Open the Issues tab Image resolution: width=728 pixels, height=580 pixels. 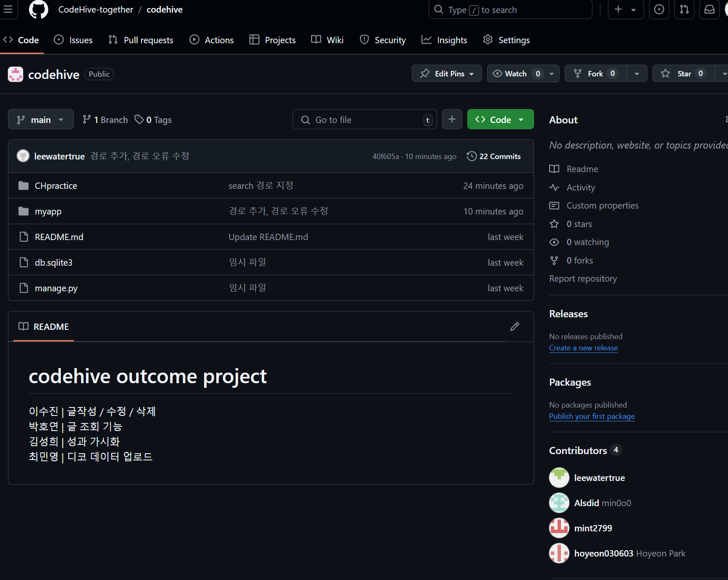pyautogui.click(x=73, y=40)
